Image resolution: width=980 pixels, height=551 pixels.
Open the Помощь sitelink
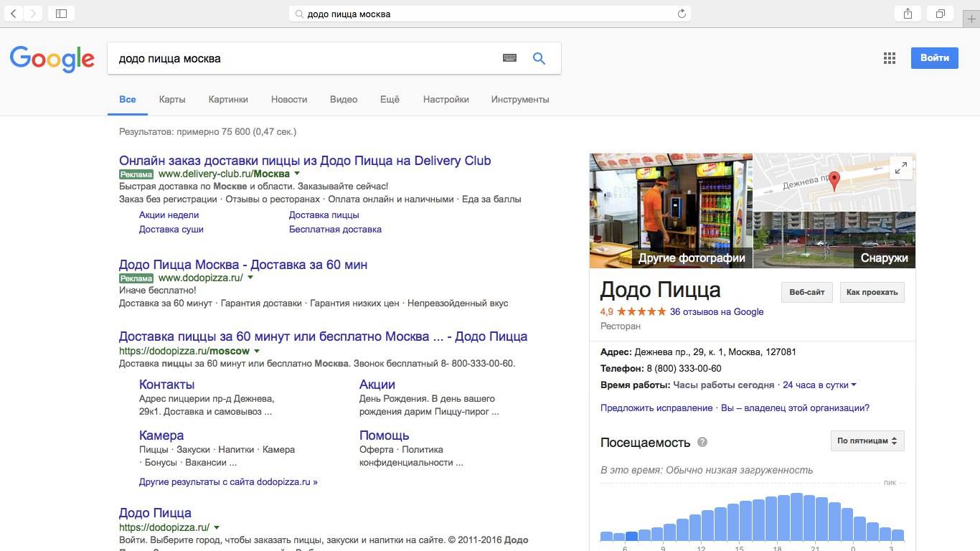[x=385, y=435]
